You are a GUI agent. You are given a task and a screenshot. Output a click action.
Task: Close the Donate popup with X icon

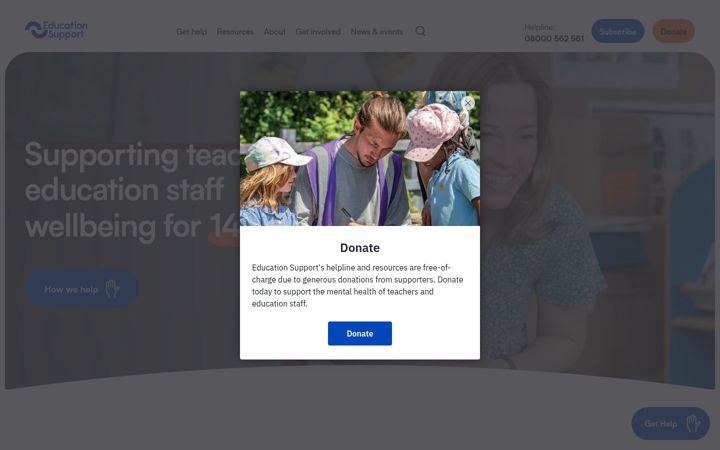click(x=468, y=103)
